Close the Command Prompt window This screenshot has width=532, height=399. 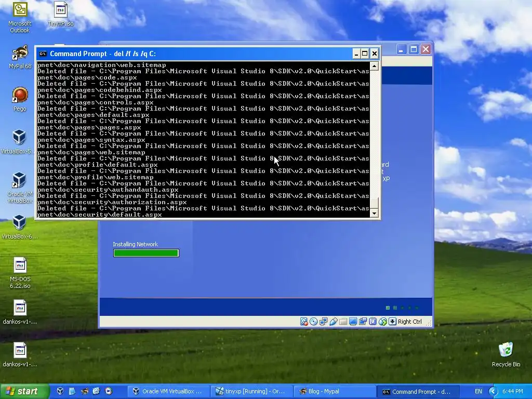click(x=374, y=54)
